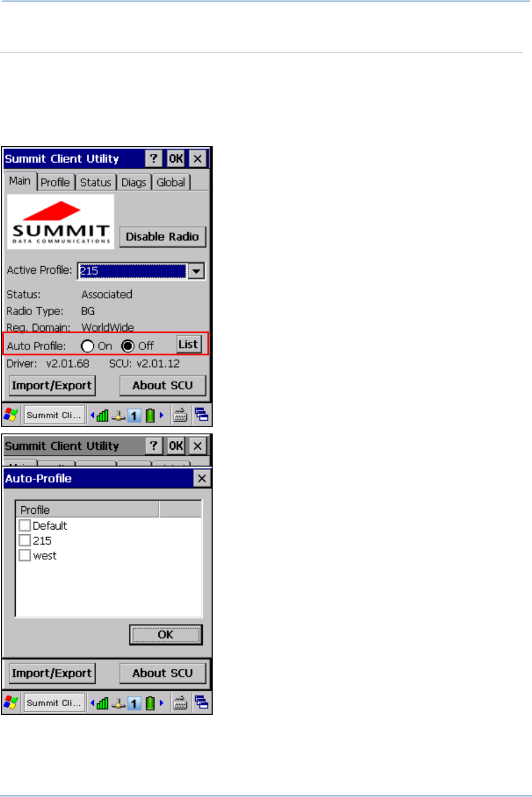
Task: Open the Diags tab
Action: click(133, 182)
